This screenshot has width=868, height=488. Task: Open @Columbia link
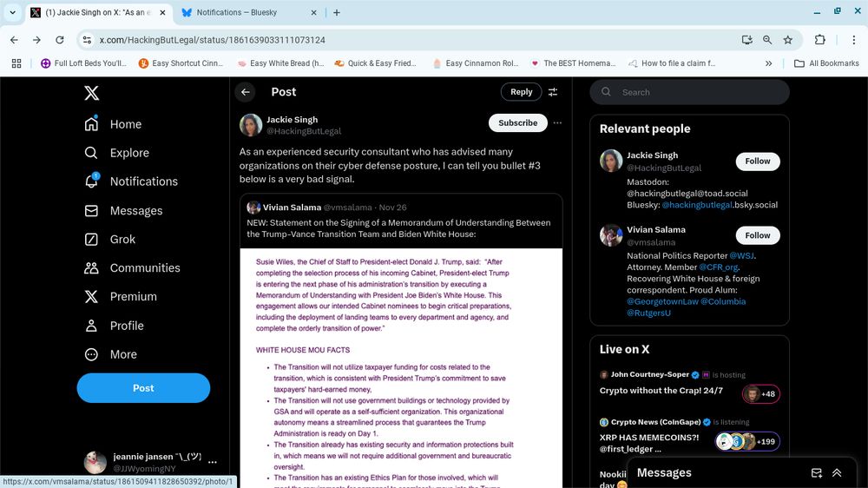point(723,301)
